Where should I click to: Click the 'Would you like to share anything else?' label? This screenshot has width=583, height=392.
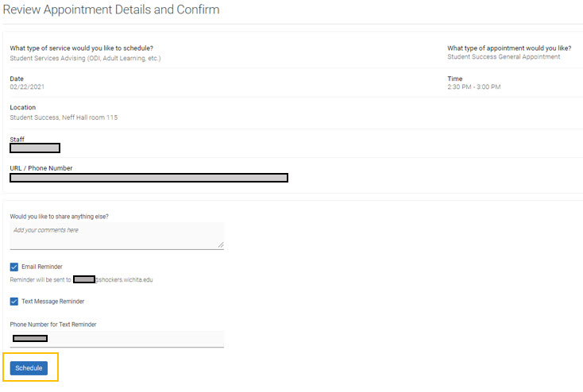pos(59,217)
